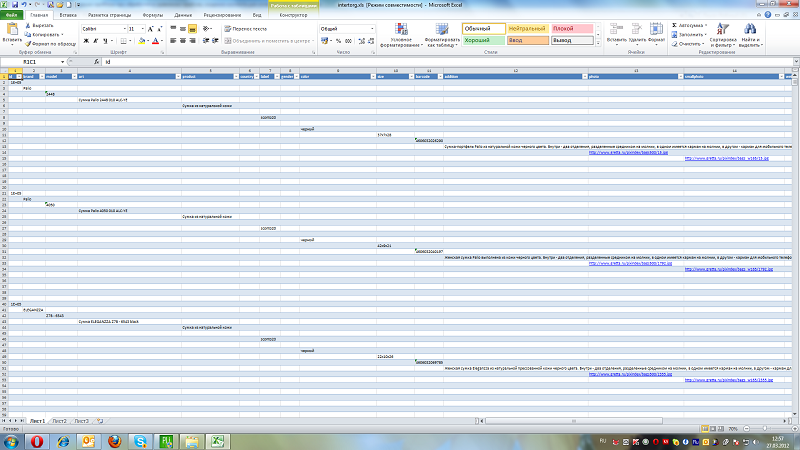Viewport: 800px width, 450px height.
Task: Open the Name Box R1C1 dropdown
Action: pos(62,62)
